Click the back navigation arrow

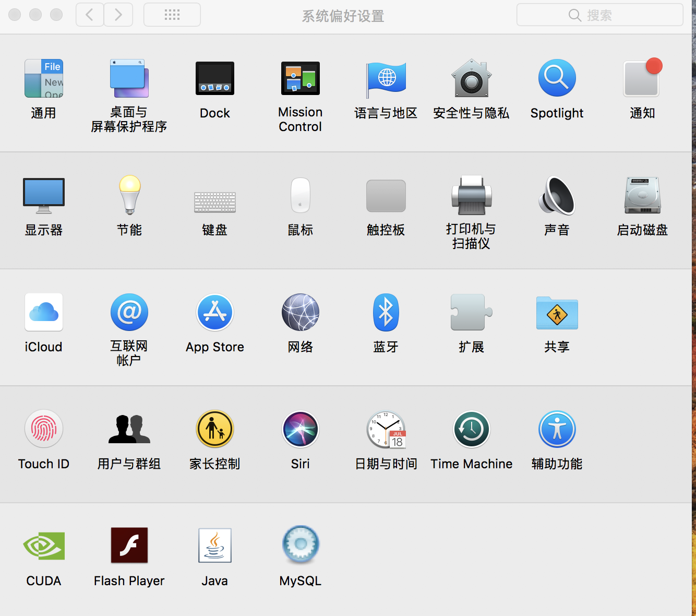pos(90,15)
